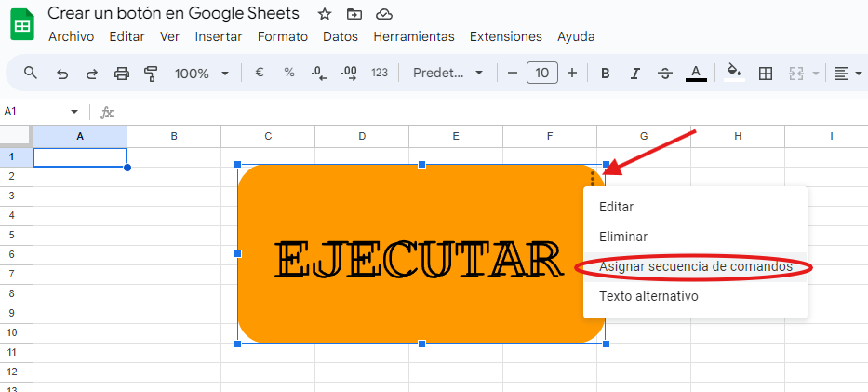The image size is (868, 392).
Task: Select column A header
Action: [80, 136]
